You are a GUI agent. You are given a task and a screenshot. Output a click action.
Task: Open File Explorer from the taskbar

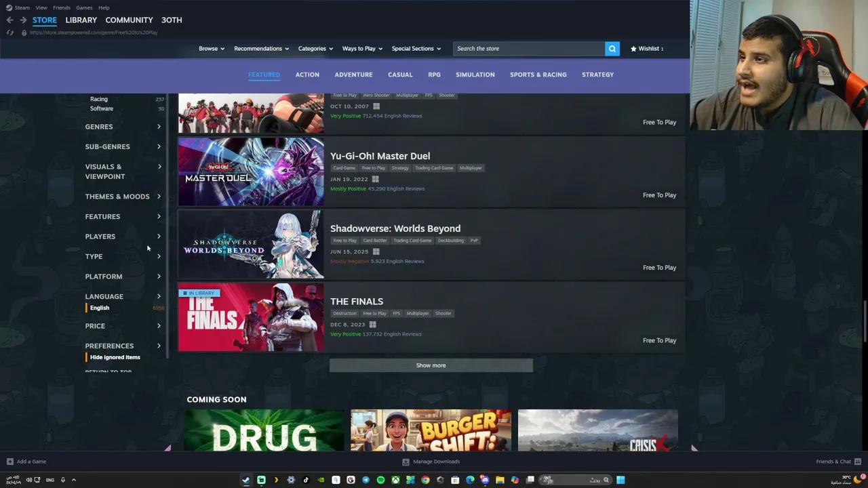(x=500, y=480)
